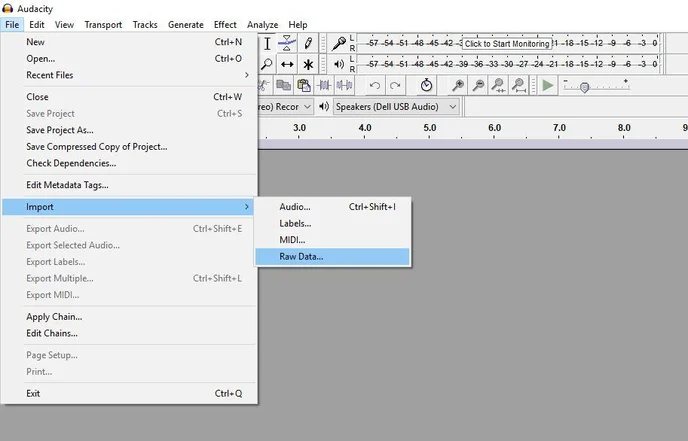Select MIDI... in Import submenu

tap(332, 240)
